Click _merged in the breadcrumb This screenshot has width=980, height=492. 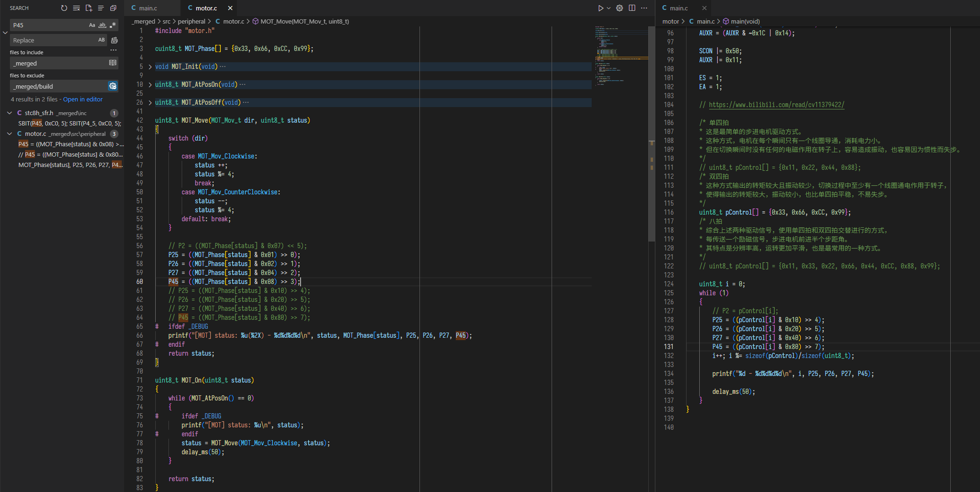coord(143,21)
